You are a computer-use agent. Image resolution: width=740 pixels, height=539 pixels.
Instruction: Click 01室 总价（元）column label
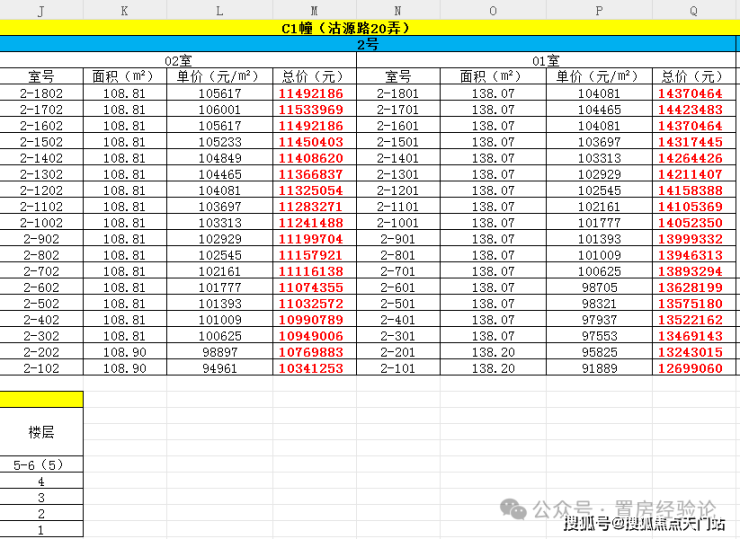click(694, 76)
